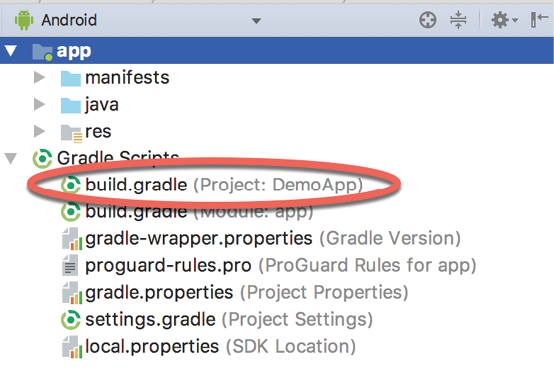Click the scroll from source target icon
This screenshot has width=554, height=374.
coord(428,20)
